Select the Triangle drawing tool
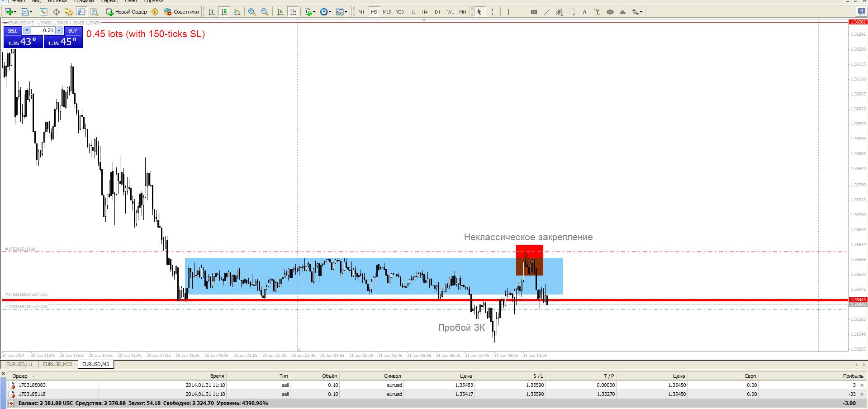This screenshot has width=868, height=409. click(x=622, y=12)
